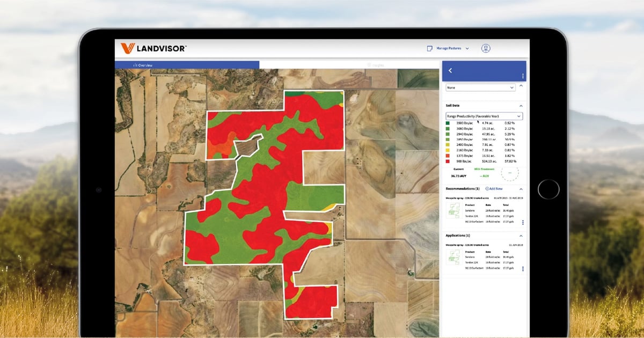Click the 524.13 ac. acreage value

click(489, 161)
